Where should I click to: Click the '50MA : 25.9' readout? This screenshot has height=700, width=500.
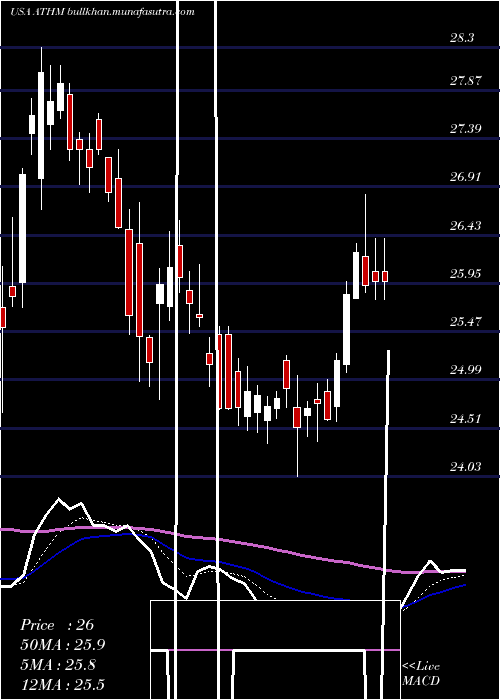tap(63, 645)
